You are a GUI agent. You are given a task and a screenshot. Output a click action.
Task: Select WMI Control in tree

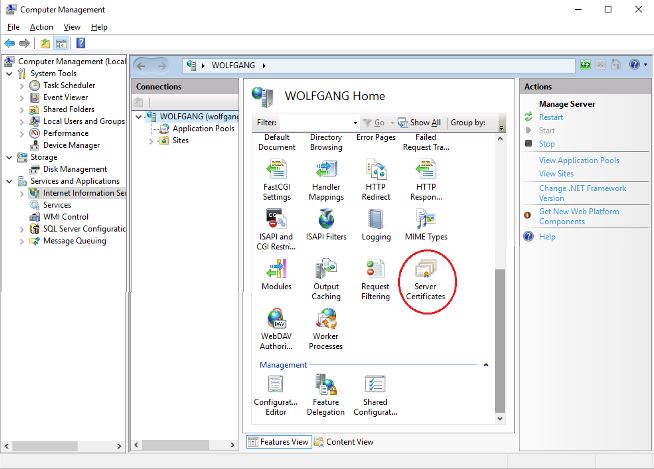[65, 217]
